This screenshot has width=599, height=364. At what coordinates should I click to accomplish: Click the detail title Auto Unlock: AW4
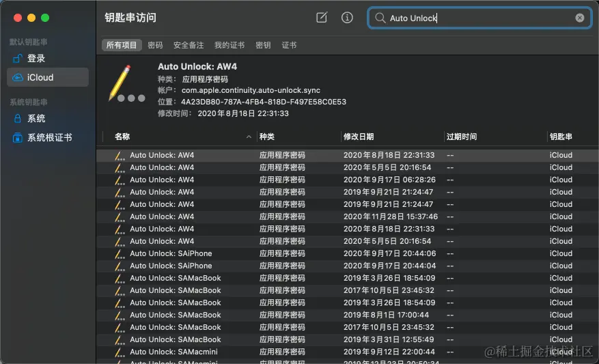click(197, 66)
